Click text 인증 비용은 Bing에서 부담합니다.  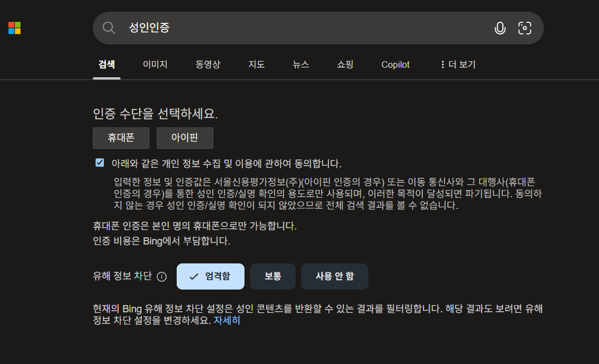tap(162, 241)
